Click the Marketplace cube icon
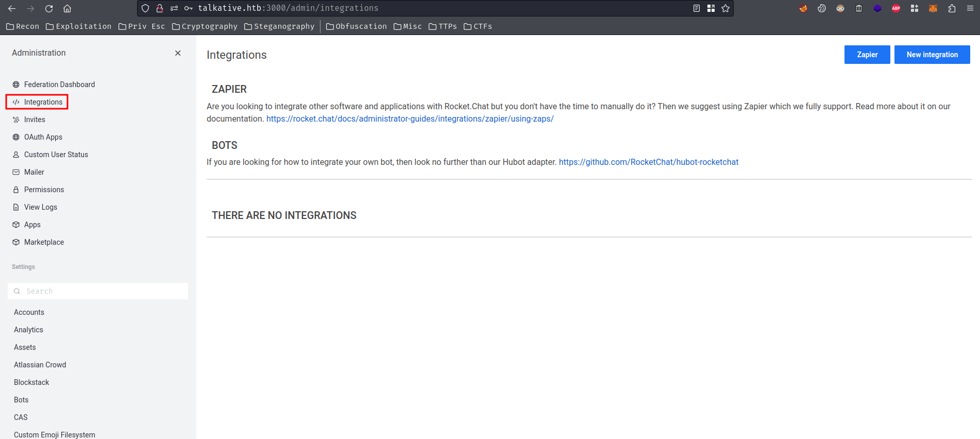Screen dimensions: 980x439 (16, 242)
